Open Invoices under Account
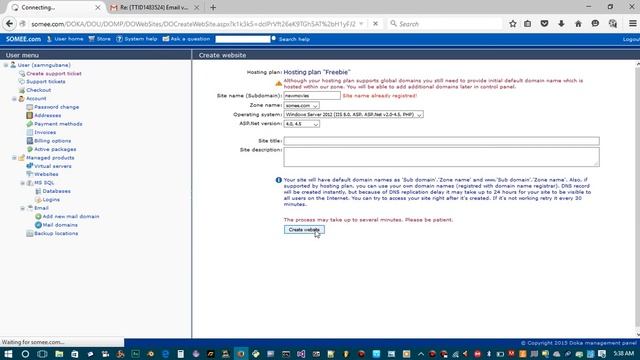Screen dimensions: 640x360 [45, 132]
